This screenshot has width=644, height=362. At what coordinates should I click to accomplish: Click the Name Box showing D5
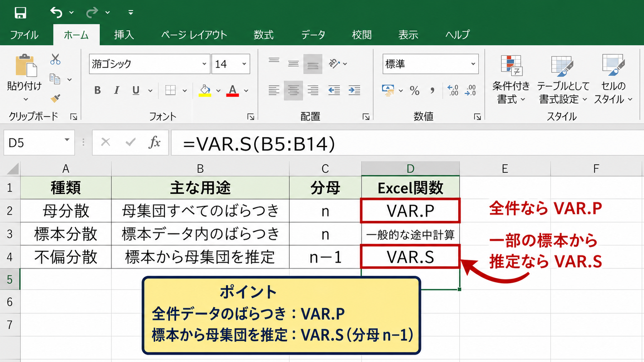coord(39,143)
